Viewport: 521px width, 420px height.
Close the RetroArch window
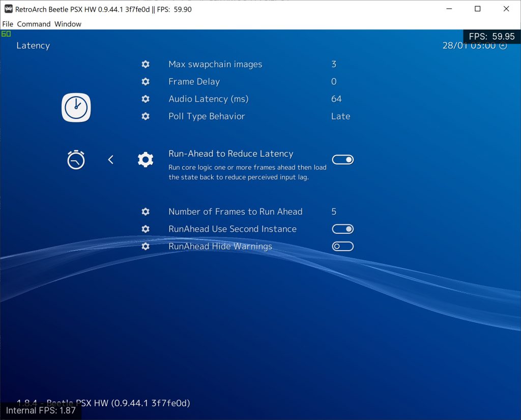coord(506,9)
